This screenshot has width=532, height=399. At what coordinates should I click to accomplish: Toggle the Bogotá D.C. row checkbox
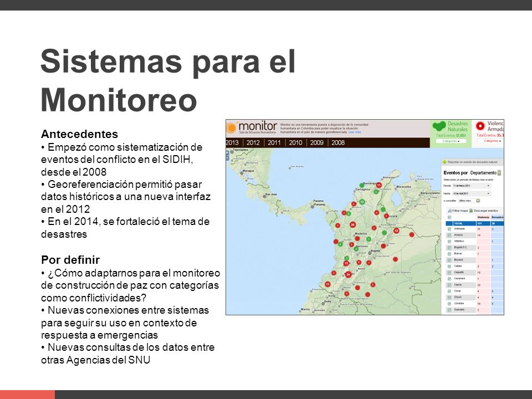pos(449,248)
